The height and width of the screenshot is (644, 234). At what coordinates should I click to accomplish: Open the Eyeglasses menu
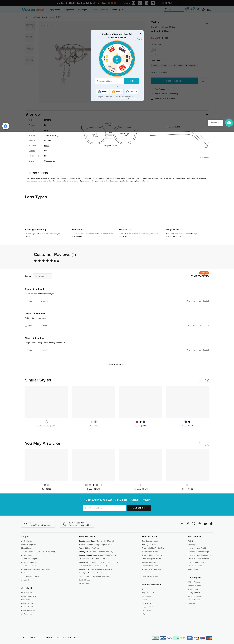click(x=55, y=10)
